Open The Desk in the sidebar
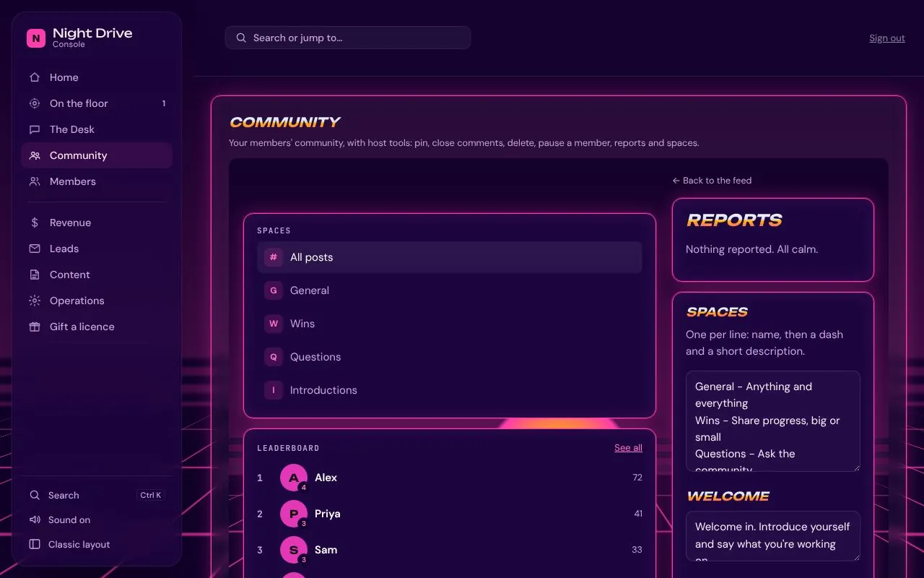Screen dimensions: 924x578 click(97, 129)
